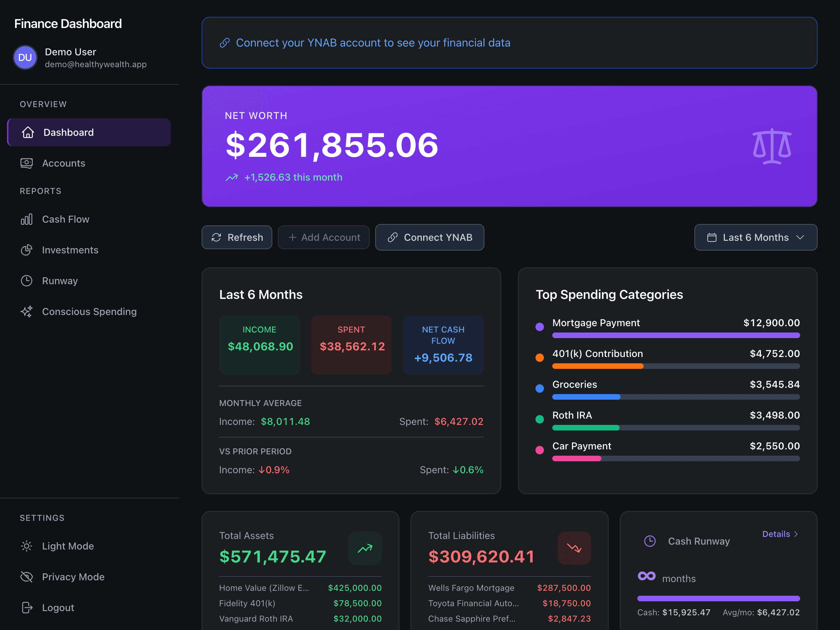Select the Cash Flow bar chart icon

[x=27, y=219]
